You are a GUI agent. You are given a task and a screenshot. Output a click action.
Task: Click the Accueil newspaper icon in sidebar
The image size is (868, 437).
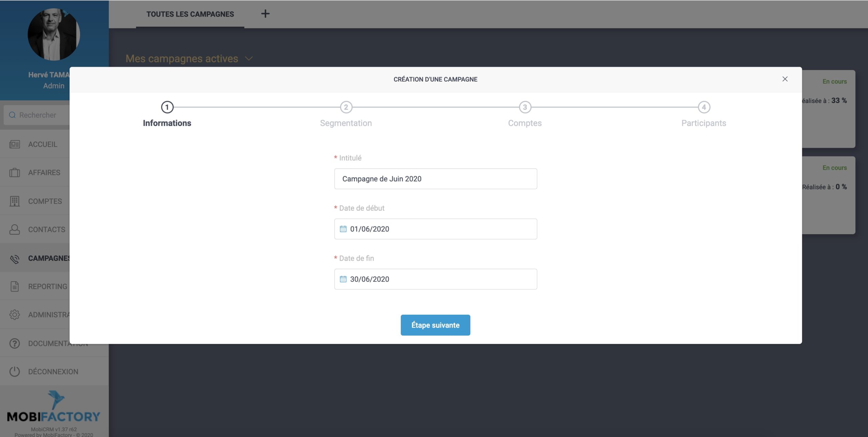15,144
